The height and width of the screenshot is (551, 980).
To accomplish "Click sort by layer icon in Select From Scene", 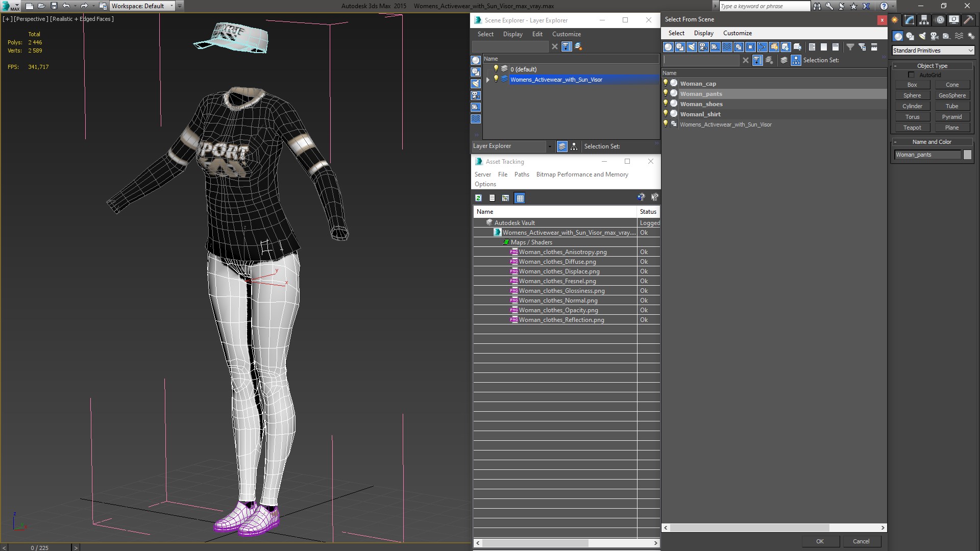I will [784, 60].
